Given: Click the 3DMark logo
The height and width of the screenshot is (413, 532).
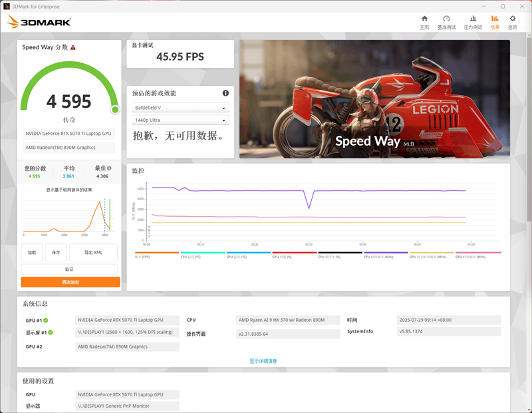Looking at the screenshot, I should [x=39, y=22].
